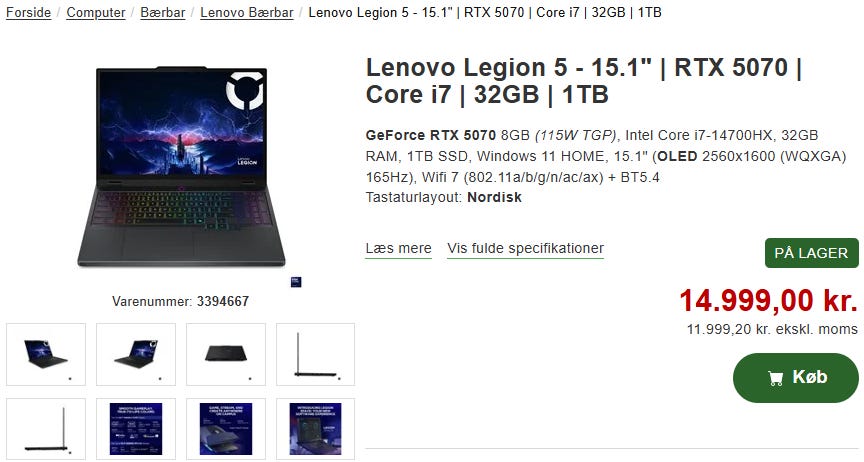Click the Læs mere link
The height and width of the screenshot is (462, 864).
[x=398, y=249]
